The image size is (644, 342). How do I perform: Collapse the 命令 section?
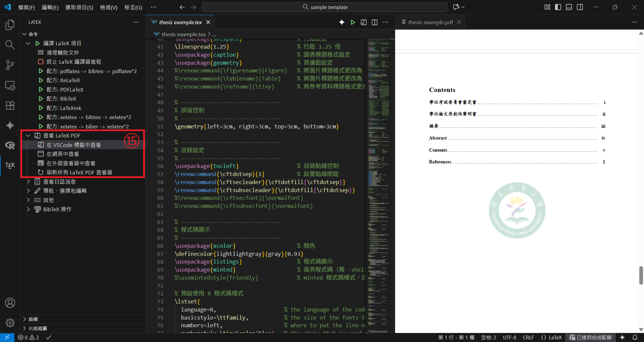pyautogui.click(x=24, y=34)
